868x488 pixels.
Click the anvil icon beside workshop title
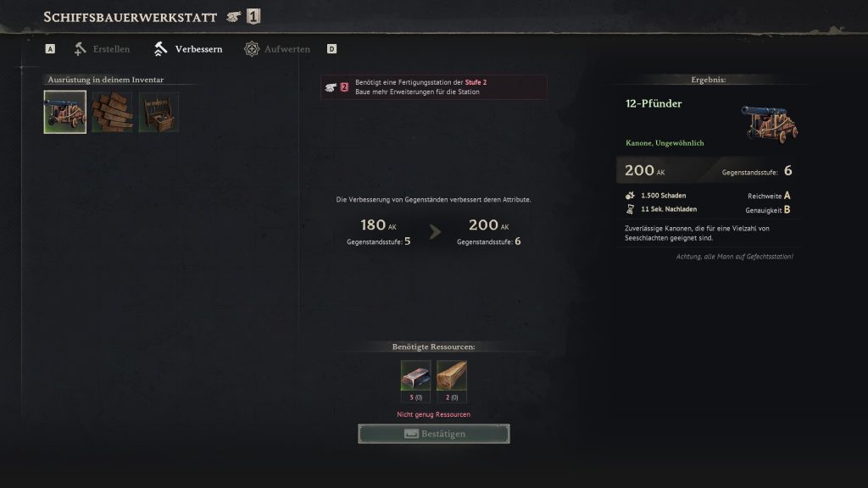tap(234, 17)
